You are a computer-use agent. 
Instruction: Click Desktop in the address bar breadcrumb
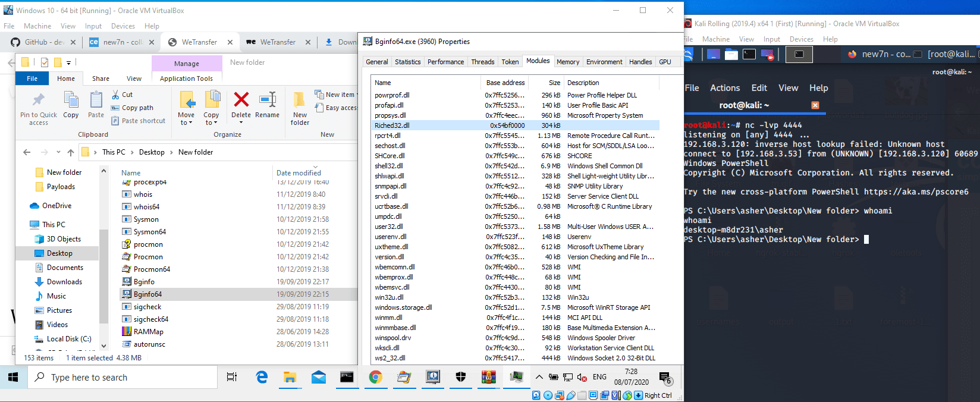[x=152, y=152]
